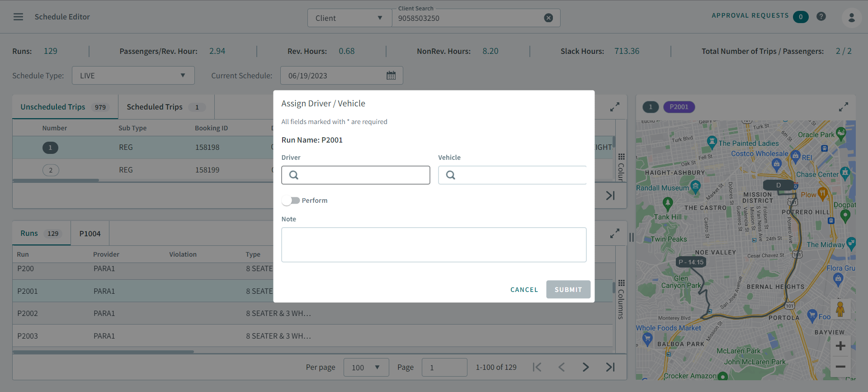Click the Vehicle search magnifier icon
Image resolution: width=868 pixels, height=392 pixels.
coord(451,175)
